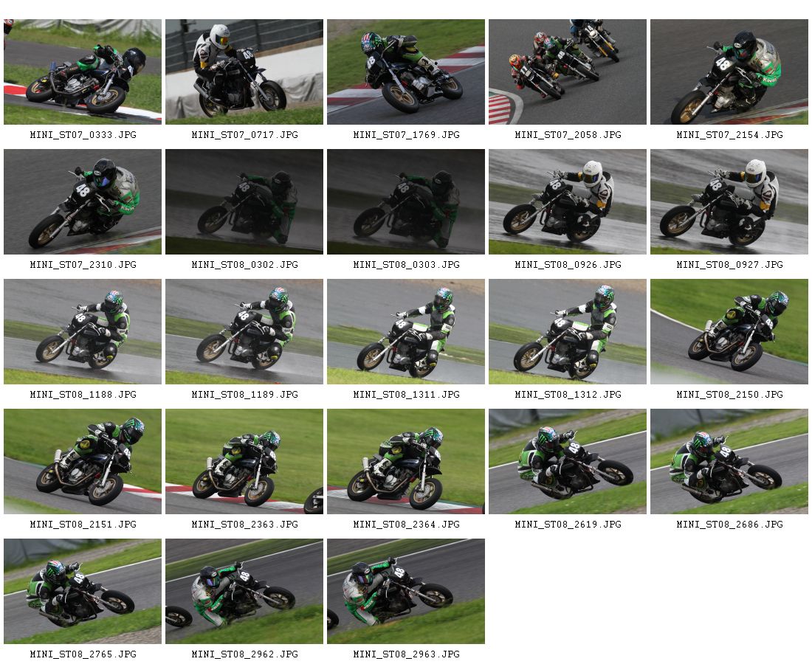The image size is (812, 664).
Task: Open thumbnail MINI_ST07_0333.JPG
Action: tap(83, 72)
